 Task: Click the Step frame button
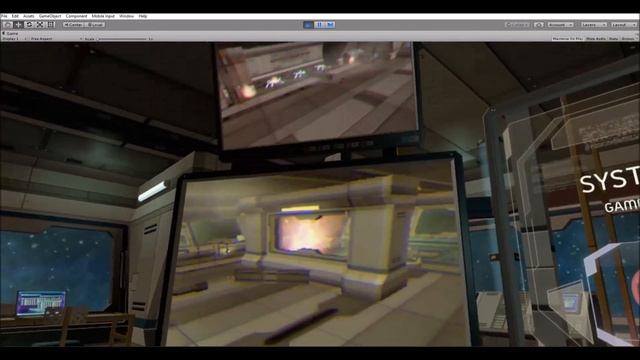(x=331, y=25)
